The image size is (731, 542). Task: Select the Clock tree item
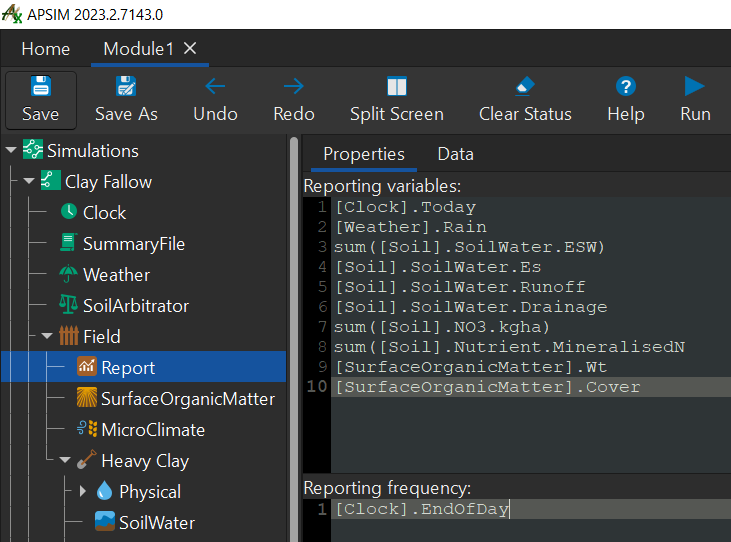click(104, 213)
